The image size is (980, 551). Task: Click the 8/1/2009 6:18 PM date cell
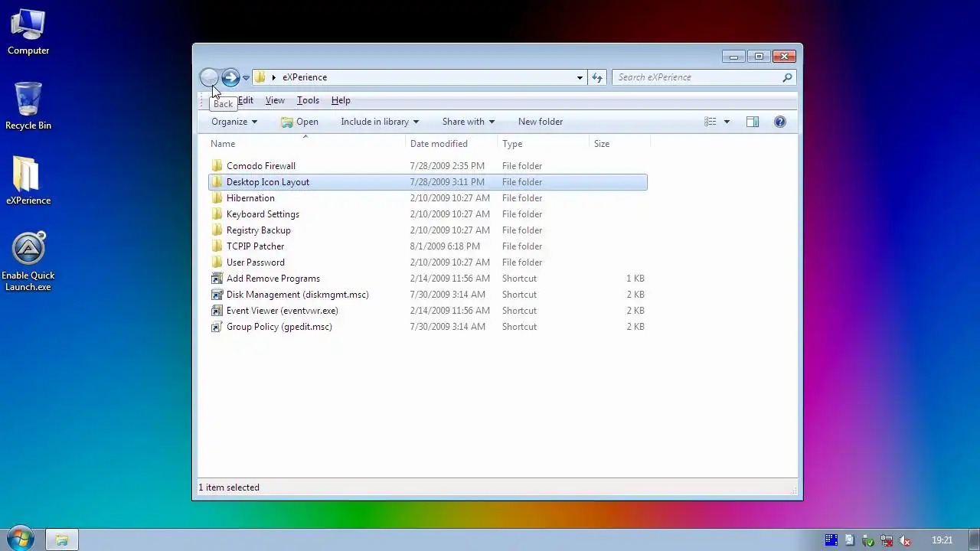445,246
